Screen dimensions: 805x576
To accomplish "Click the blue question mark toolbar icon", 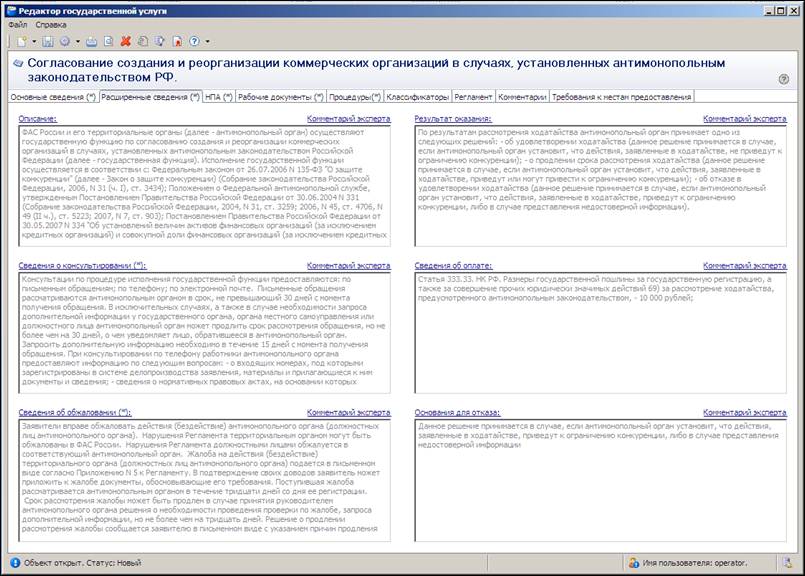I will pos(195,42).
